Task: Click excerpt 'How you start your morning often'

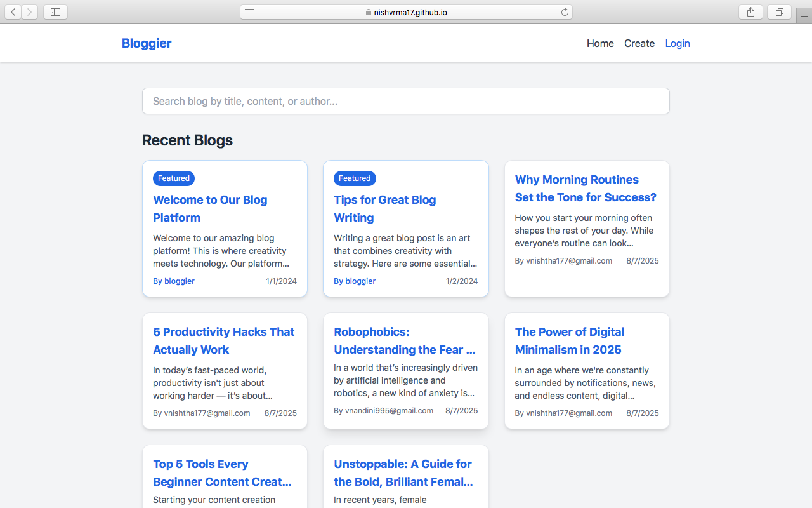Action: (x=584, y=231)
